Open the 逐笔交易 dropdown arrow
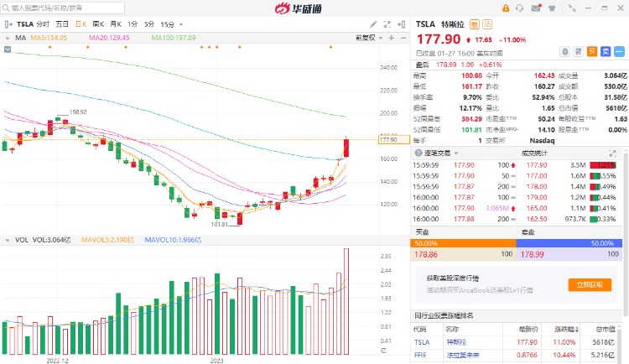This screenshot has height=364, width=629. pos(456,153)
